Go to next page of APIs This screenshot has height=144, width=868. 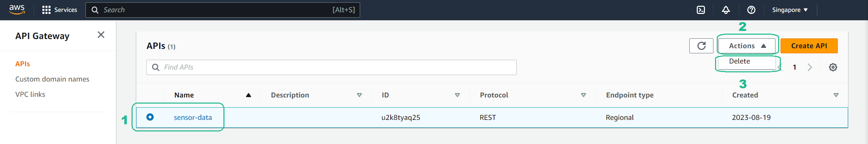point(810,67)
